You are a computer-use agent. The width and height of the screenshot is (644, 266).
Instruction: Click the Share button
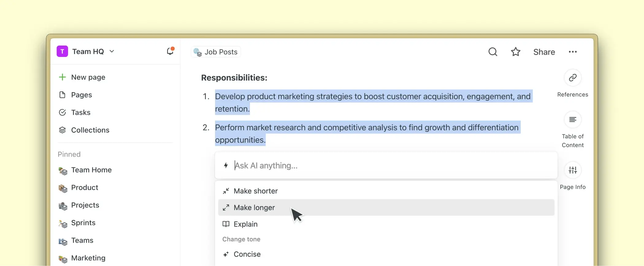pyautogui.click(x=544, y=52)
